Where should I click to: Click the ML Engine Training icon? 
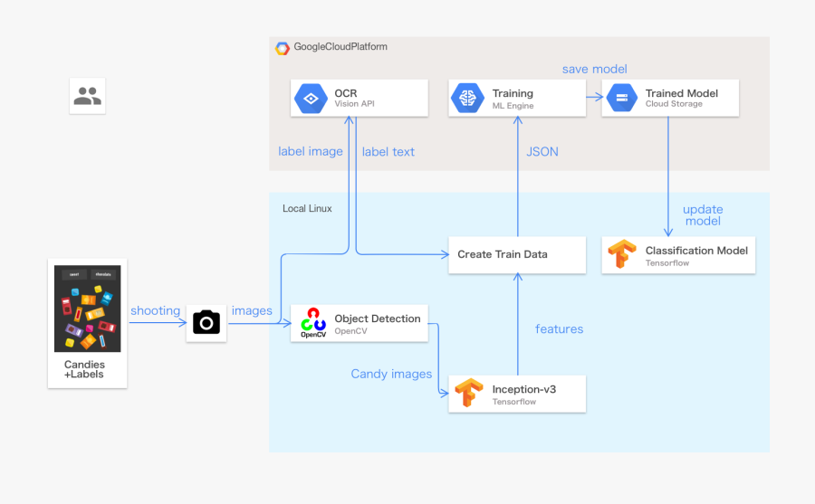[468, 98]
